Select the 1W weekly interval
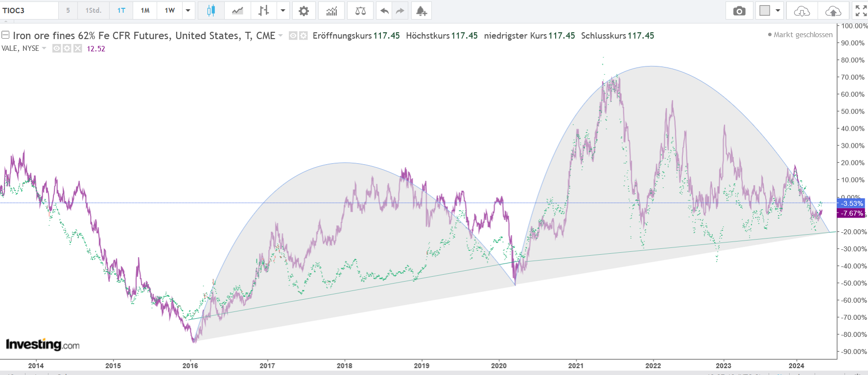Screen dimensions: 868x375 (170, 11)
